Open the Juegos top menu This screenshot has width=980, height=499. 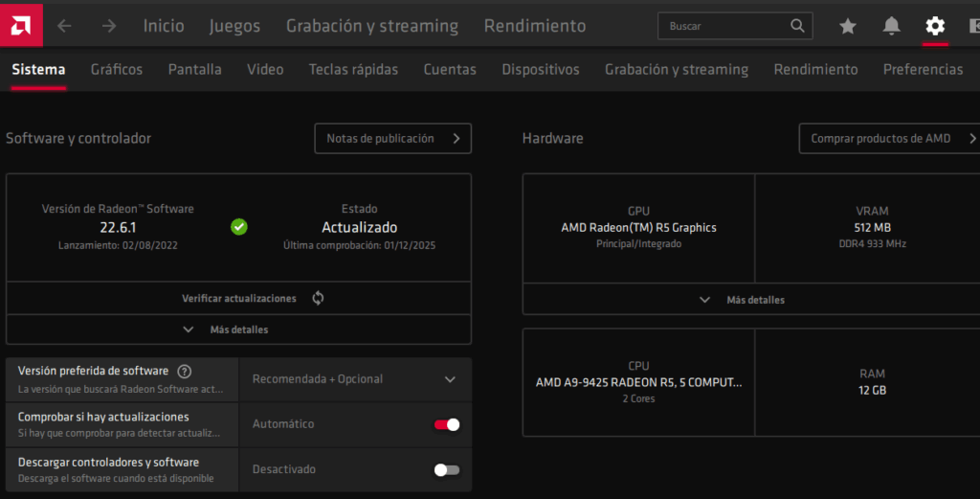(x=234, y=26)
